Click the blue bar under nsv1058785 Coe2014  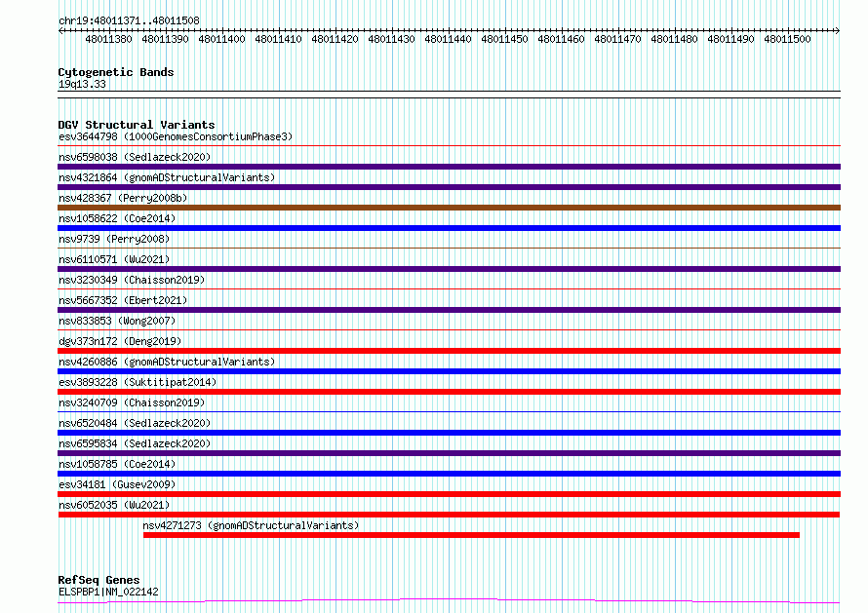point(449,474)
